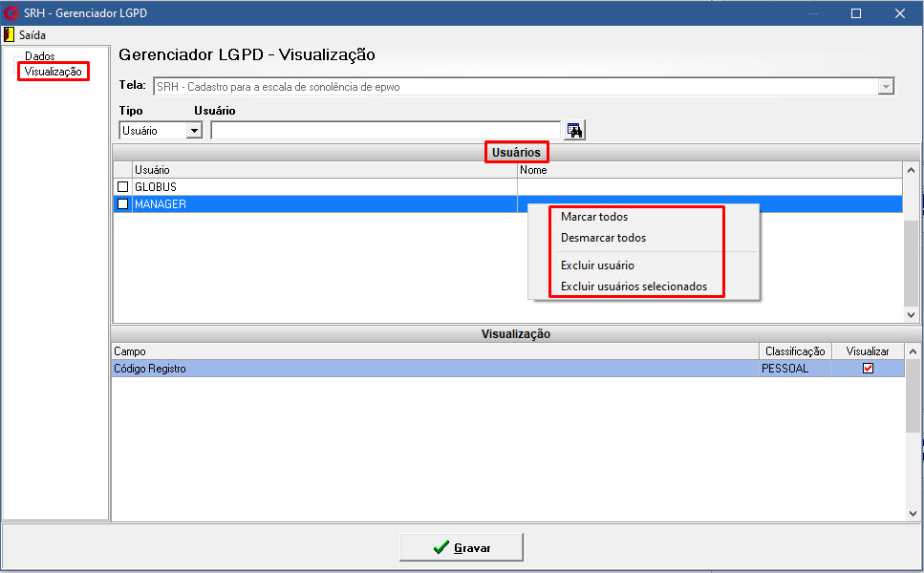The height and width of the screenshot is (573, 924).
Task: Click the Gravar button
Action: pos(462,547)
